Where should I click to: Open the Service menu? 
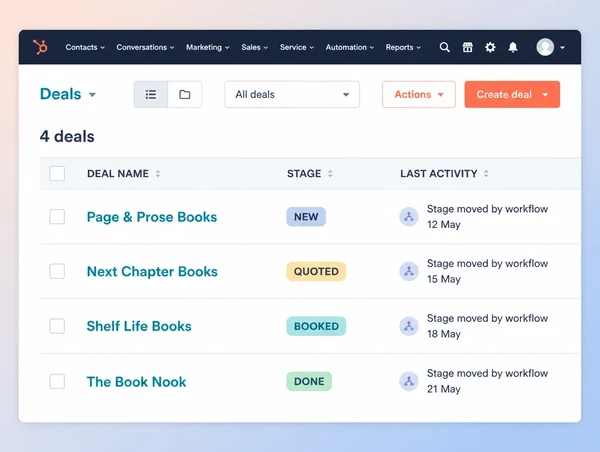(297, 47)
